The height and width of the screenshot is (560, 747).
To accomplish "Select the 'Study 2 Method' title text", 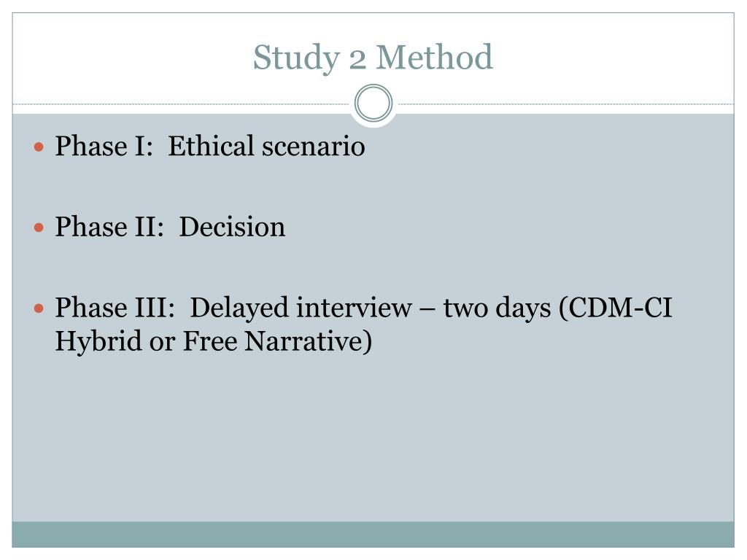I will tap(373, 58).
